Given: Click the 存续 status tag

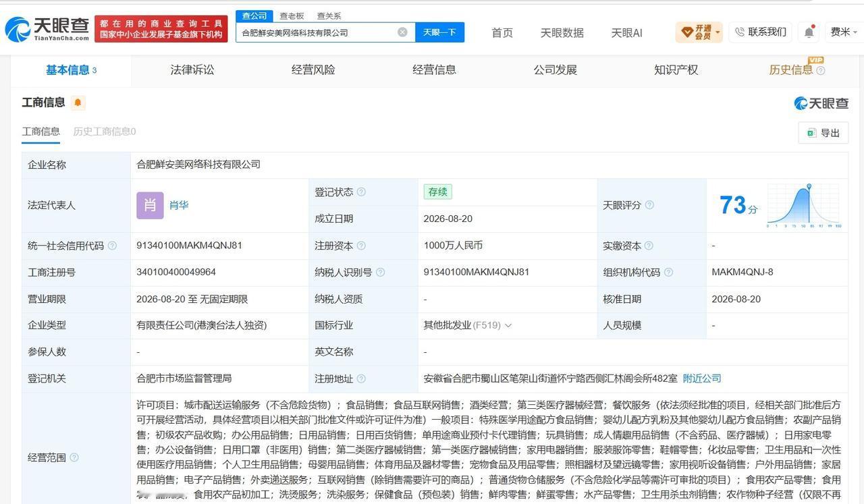Looking at the screenshot, I should point(438,192).
